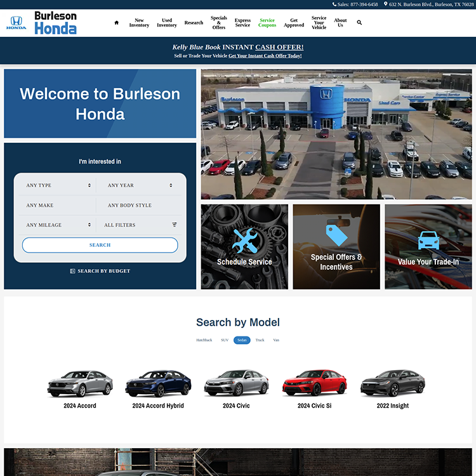Click the phone icon beside the sales number
The width and height of the screenshot is (476, 476).
(334, 4)
